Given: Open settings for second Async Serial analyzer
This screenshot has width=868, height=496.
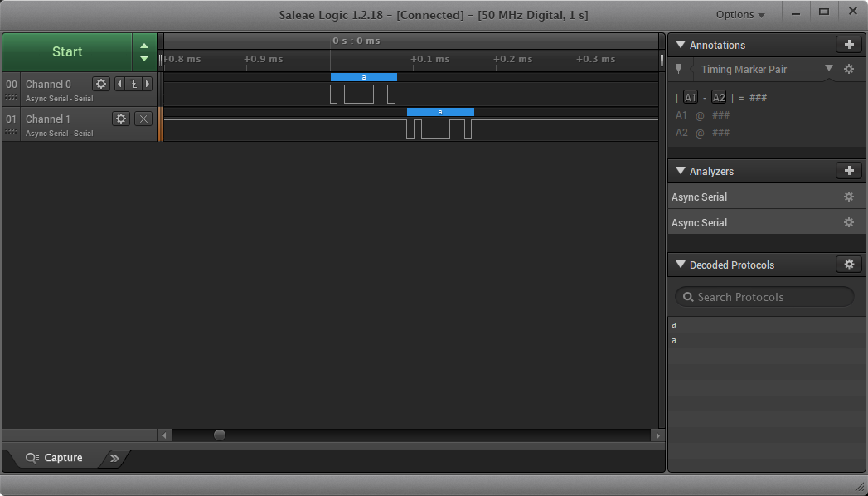Looking at the screenshot, I should [848, 223].
